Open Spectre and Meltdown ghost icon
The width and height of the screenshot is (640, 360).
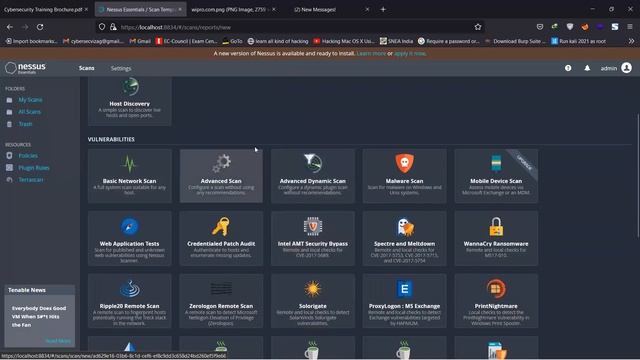[405, 227]
